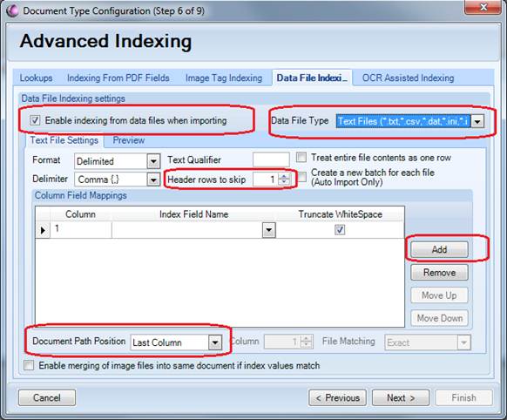507x420 pixels.
Task: Check Create a new batch for each file
Action: click(301, 177)
